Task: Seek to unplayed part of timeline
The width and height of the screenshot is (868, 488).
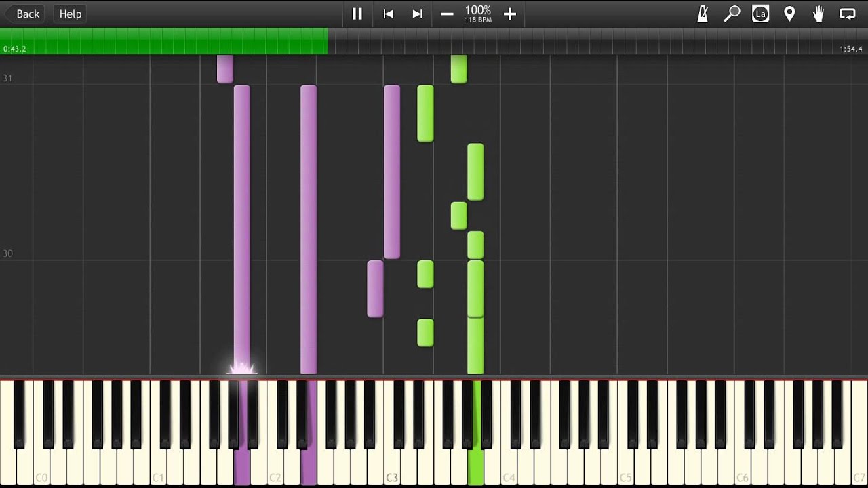Action: 583,41
